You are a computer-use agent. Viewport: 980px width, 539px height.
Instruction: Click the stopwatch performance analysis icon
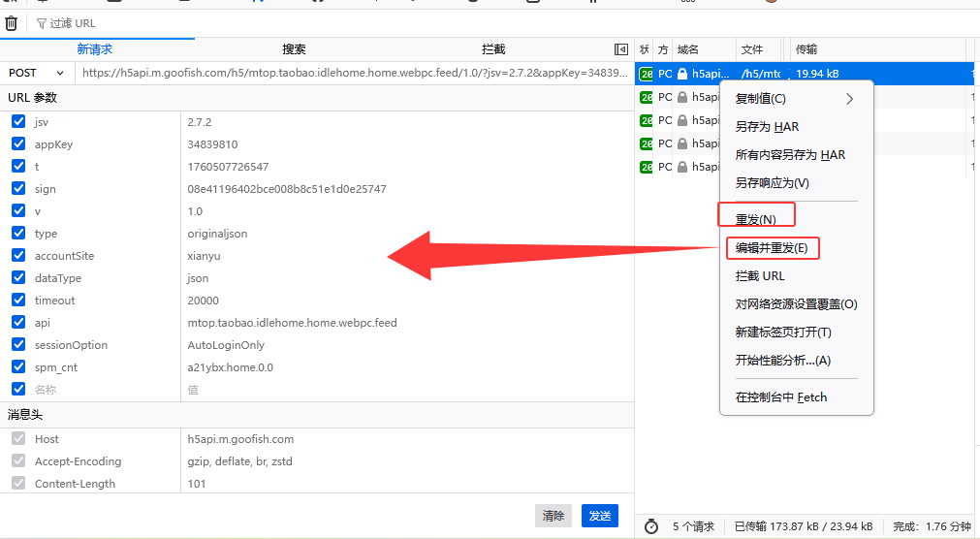pos(651,526)
